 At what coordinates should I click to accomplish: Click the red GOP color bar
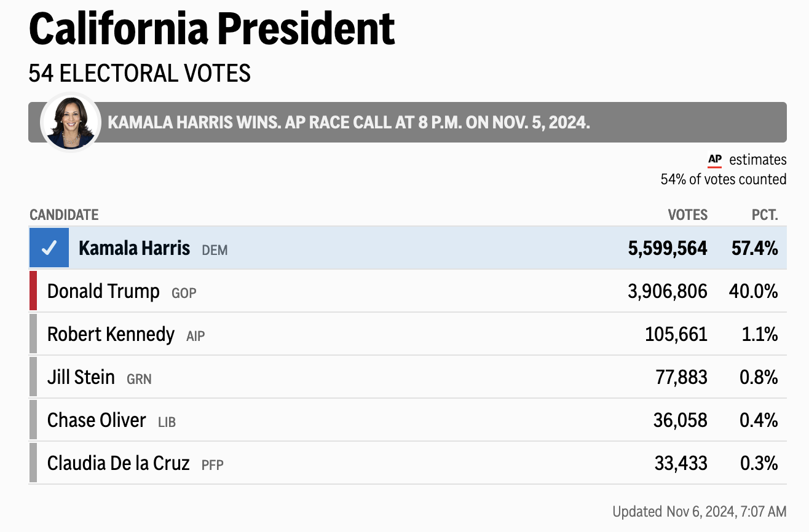(x=33, y=291)
